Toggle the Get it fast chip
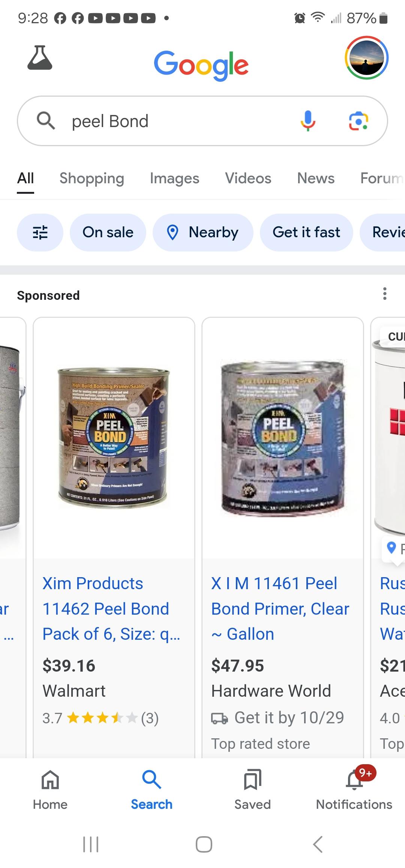The width and height of the screenshot is (405, 868). point(306,232)
